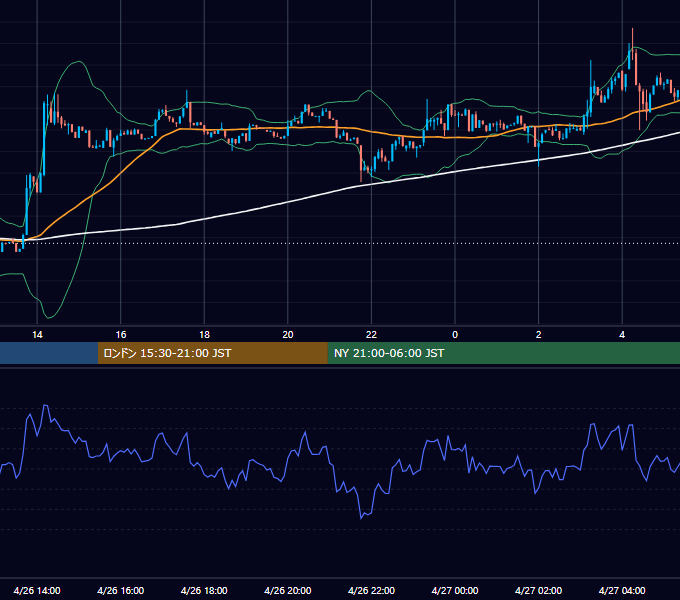Screen dimensions: 680x600
Task: Click hour label 20 on price chart axis
Action: [288, 335]
